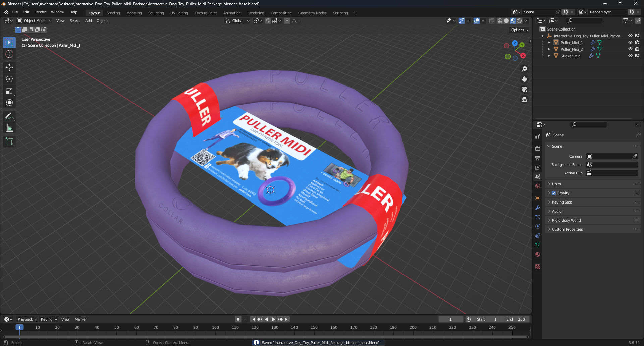Open the Object properties tab
The image size is (644, 346).
(x=538, y=198)
